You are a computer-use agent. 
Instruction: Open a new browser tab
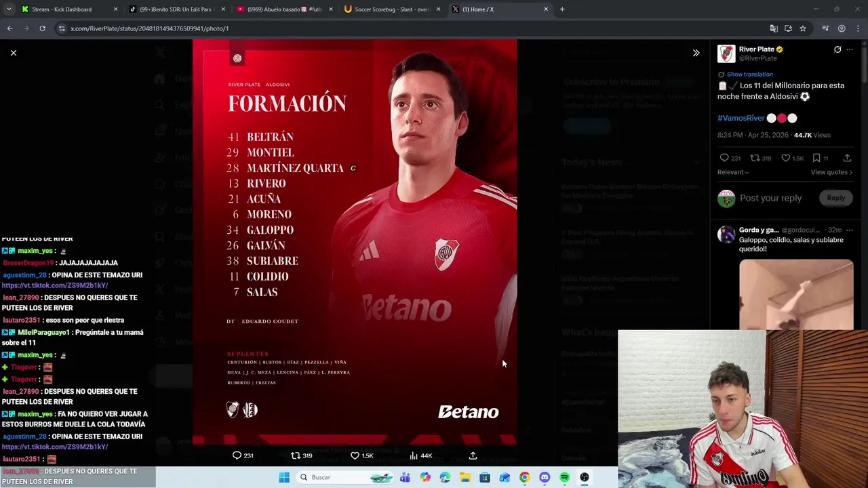coord(562,9)
